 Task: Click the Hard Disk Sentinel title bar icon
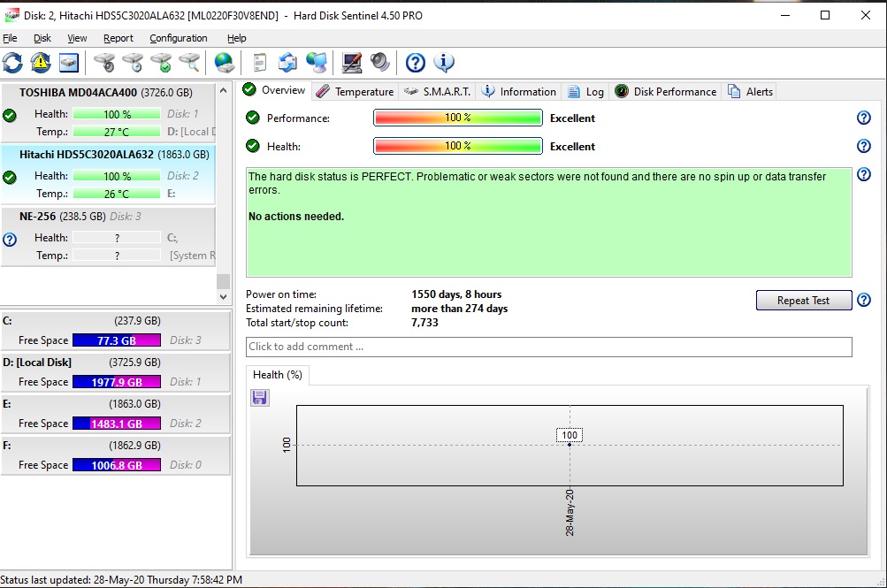pos(11,15)
